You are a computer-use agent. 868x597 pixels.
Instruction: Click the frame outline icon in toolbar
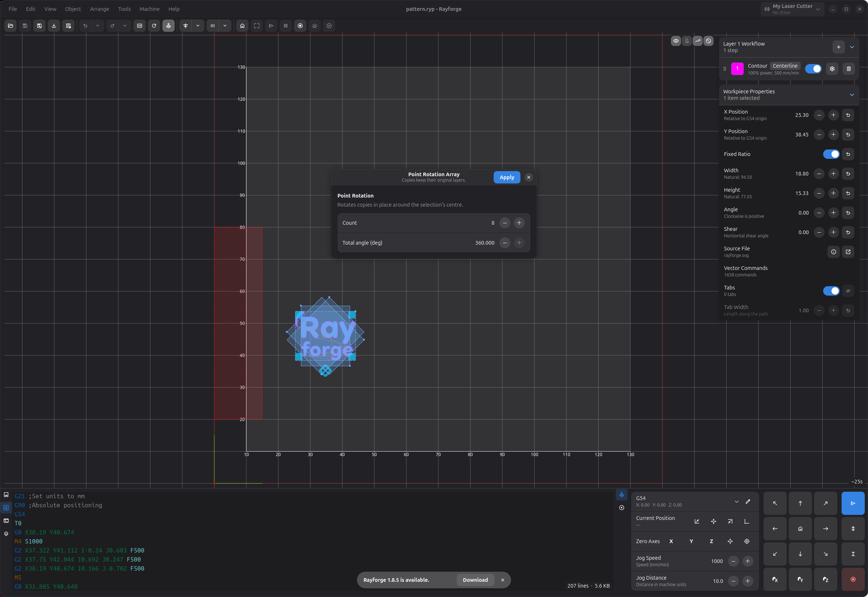click(257, 26)
